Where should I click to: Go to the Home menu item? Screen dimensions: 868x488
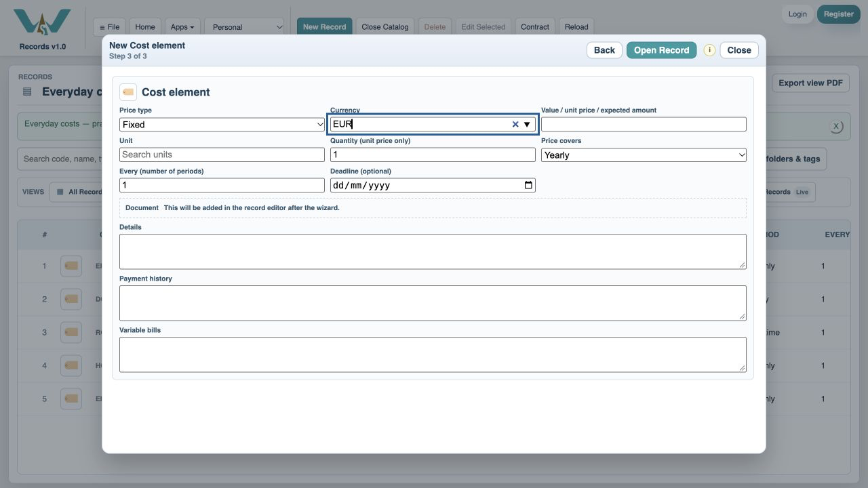pos(145,27)
